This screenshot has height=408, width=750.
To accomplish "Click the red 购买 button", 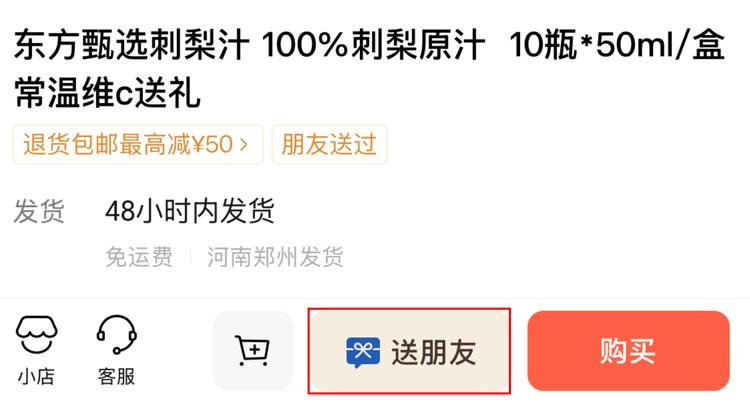I will tap(629, 351).
